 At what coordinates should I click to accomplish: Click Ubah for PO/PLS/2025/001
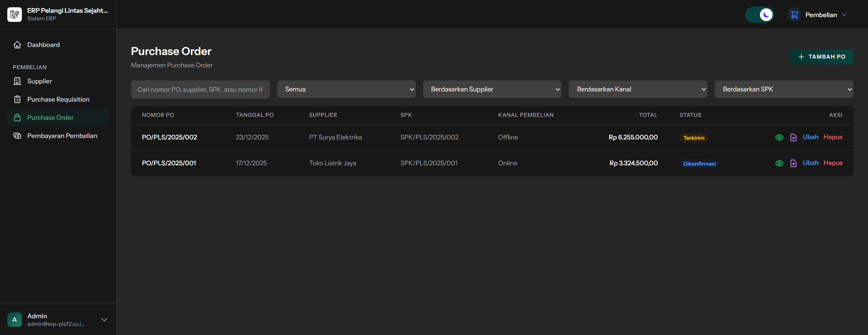[810, 163]
